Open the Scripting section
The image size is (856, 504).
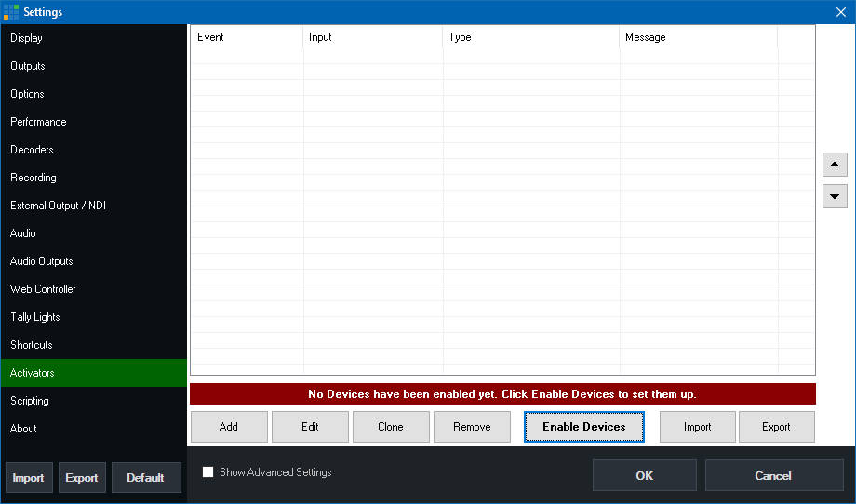(x=30, y=401)
